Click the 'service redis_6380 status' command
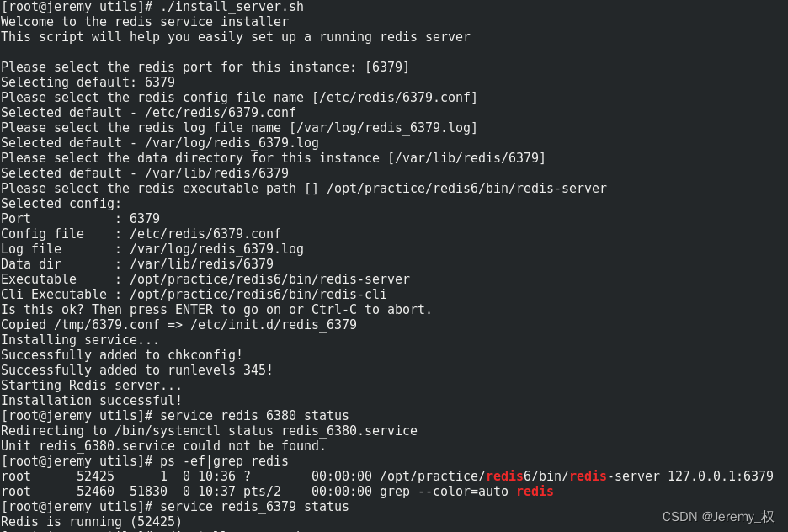This screenshot has width=788, height=532. pyautogui.click(x=254, y=416)
